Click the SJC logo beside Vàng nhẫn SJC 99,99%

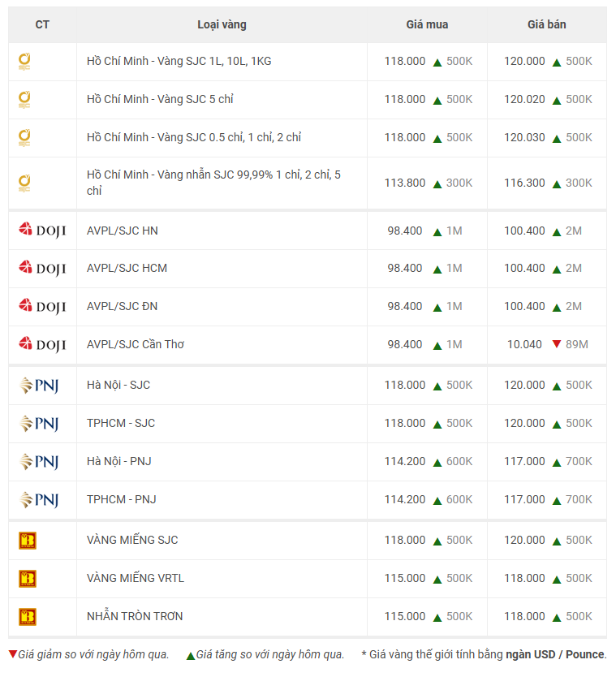24,183
